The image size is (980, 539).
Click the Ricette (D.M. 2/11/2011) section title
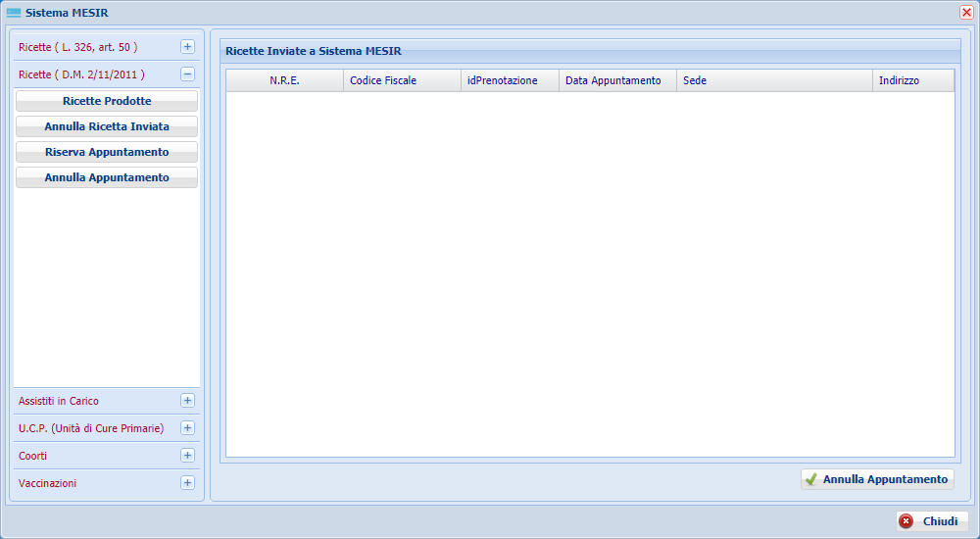81,75
